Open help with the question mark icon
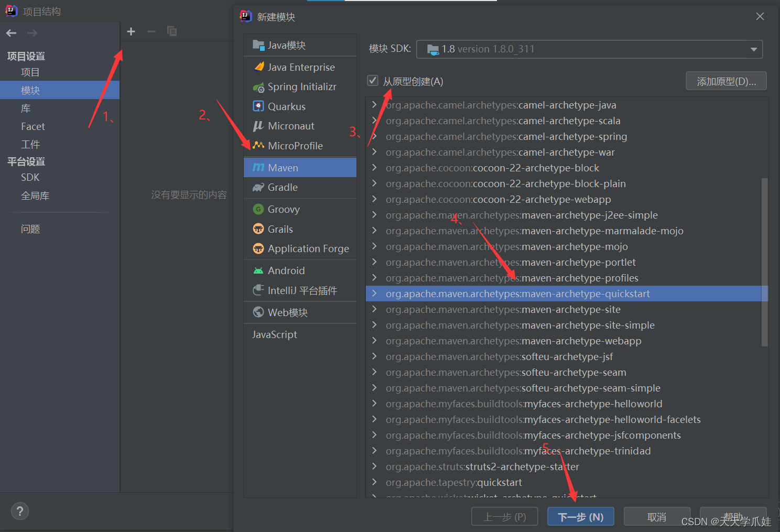This screenshot has height=532, width=780. 20,511
